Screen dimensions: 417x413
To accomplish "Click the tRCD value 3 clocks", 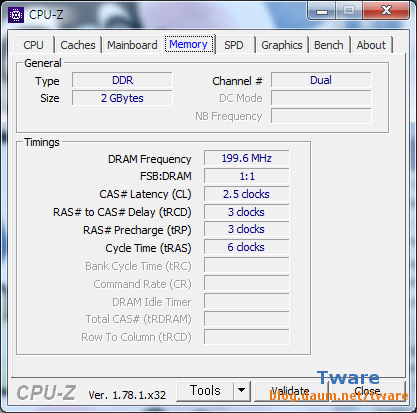I will click(247, 212).
